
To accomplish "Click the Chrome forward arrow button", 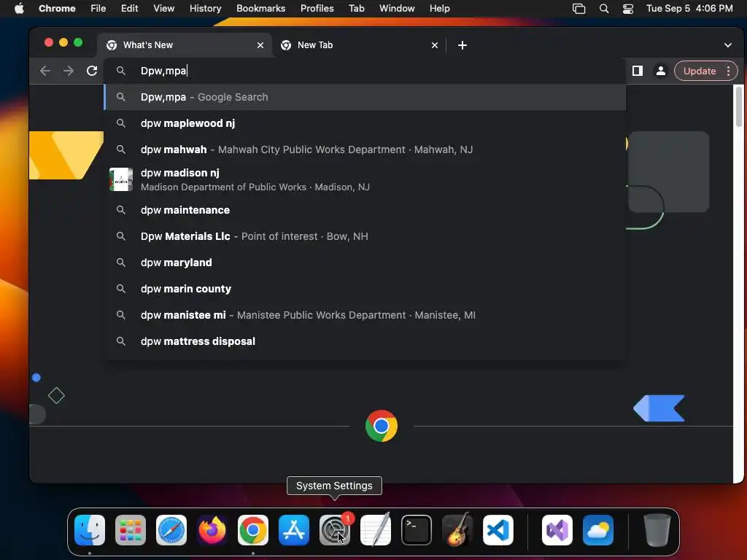I will 69,71.
